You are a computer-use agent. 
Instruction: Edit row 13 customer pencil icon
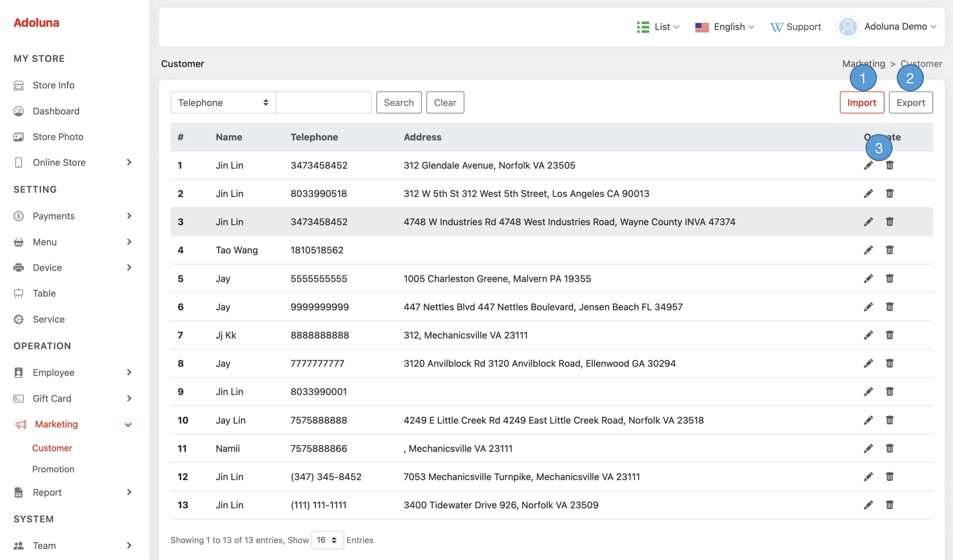[x=868, y=505]
